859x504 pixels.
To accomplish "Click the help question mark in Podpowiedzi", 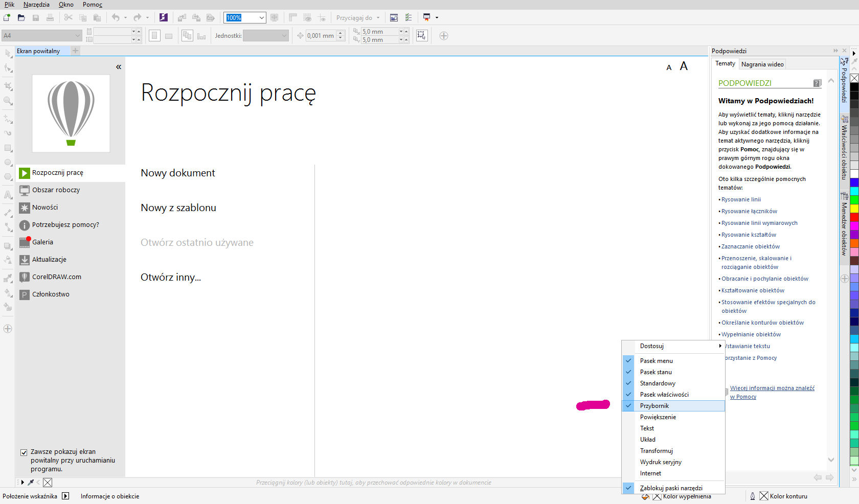I will (817, 83).
